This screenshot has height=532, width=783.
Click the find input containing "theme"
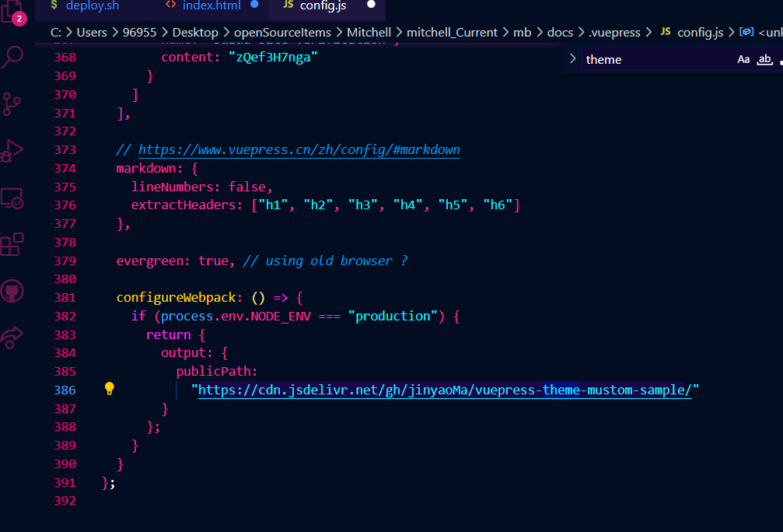tap(653, 60)
